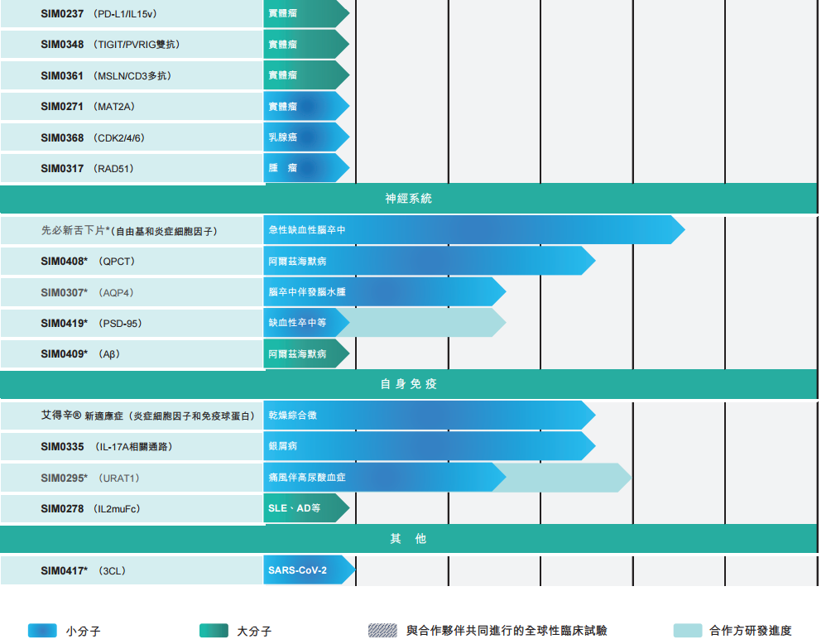The width and height of the screenshot is (831, 644).
Task: Click the 乾燥綜合徵 progress bar
Action: coord(428,416)
